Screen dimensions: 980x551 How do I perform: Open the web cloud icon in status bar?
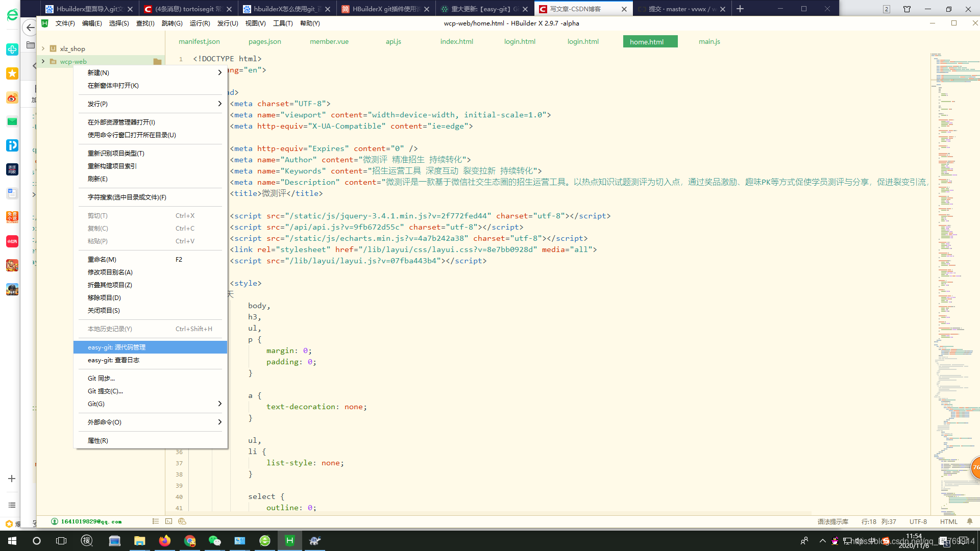182,521
